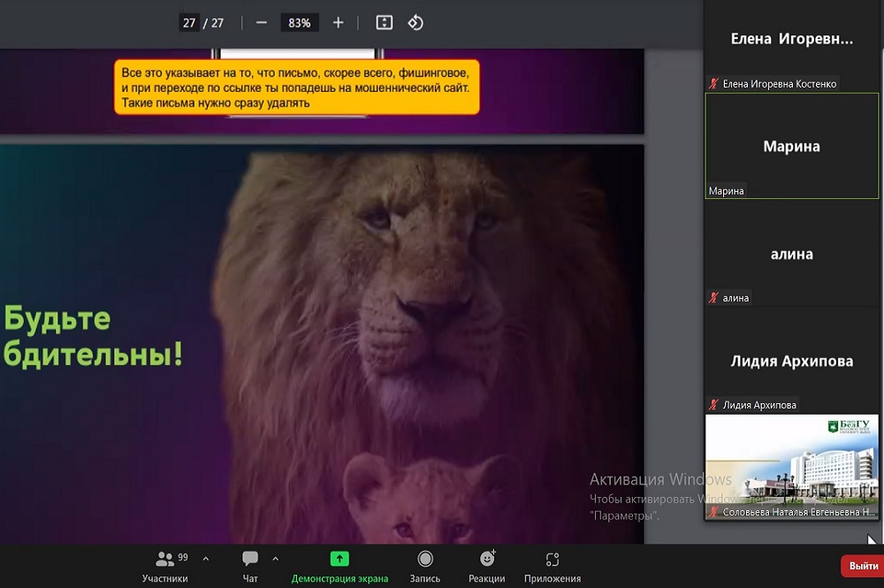Click the 83% zoom level box
The height and width of the screenshot is (588, 884).
coord(300,23)
